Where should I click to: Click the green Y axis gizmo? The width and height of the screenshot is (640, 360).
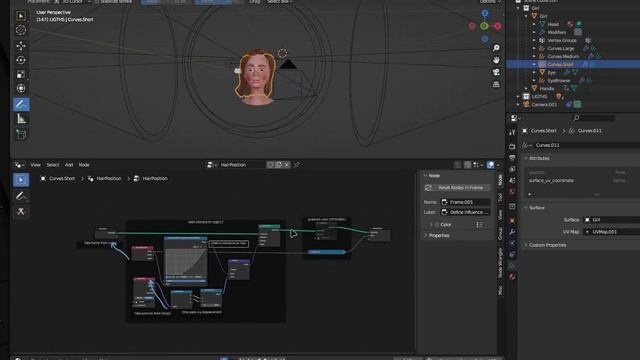pos(484,26)
